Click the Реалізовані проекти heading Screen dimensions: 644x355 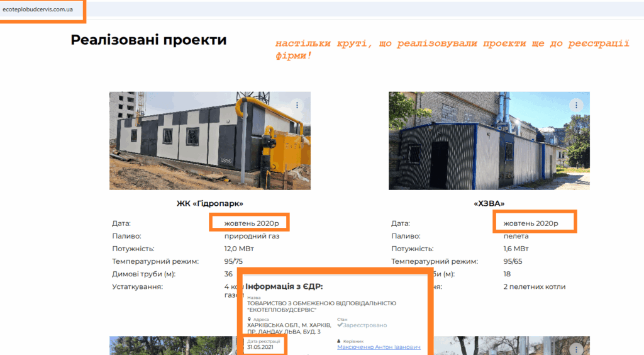pos(148,40)
